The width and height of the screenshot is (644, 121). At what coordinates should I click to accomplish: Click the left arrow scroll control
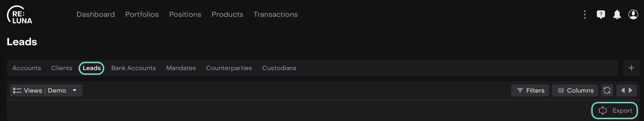pos(623,90)
